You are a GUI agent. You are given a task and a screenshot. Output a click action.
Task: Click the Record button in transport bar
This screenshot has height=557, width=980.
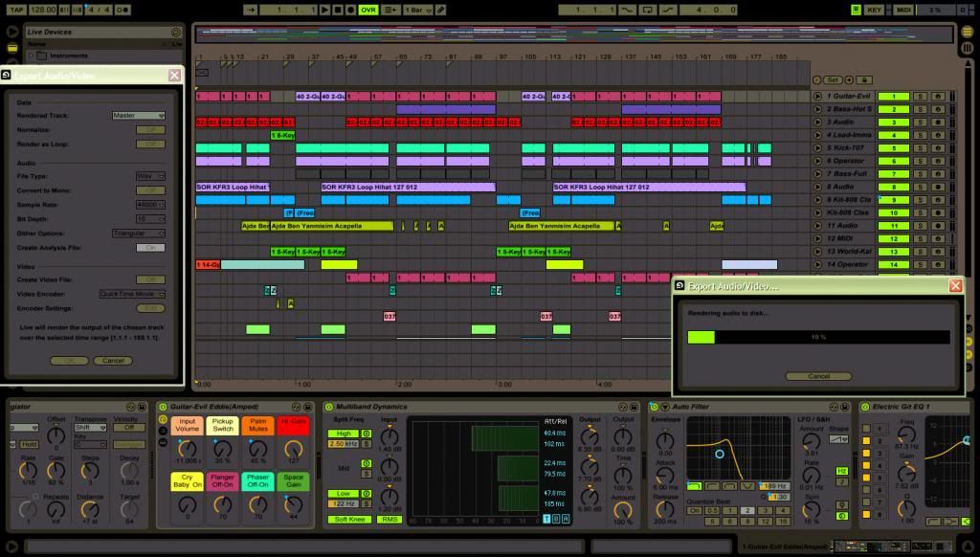coord(350,10)
